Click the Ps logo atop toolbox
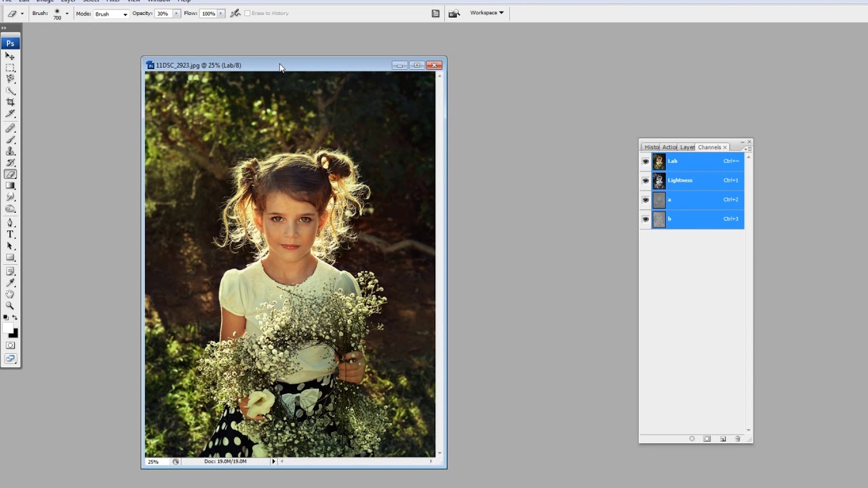Screen dimensions: 868x488 (x=10, y=43)
